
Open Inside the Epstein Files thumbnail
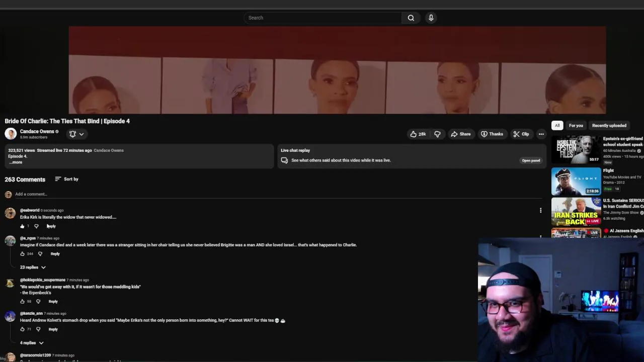(x=576, y=150)
